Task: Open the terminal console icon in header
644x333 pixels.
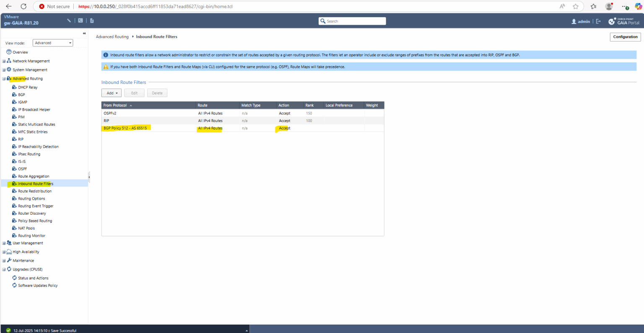Action: (x=80, y=21)
